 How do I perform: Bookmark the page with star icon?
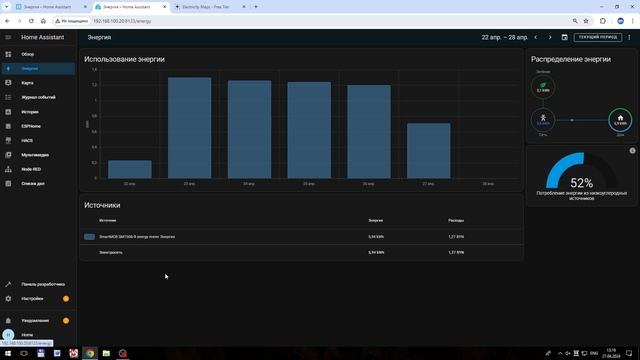pyautogui.click(x=586, y=21)
